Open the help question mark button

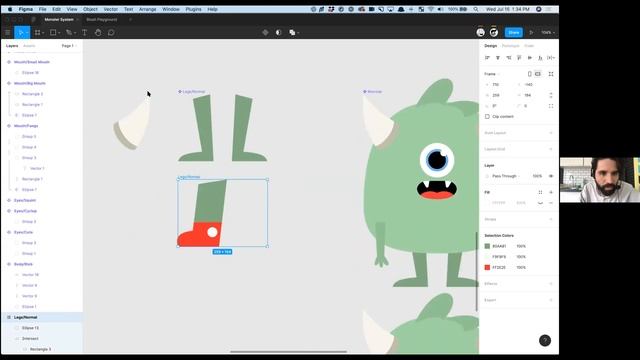coord(545,340)
